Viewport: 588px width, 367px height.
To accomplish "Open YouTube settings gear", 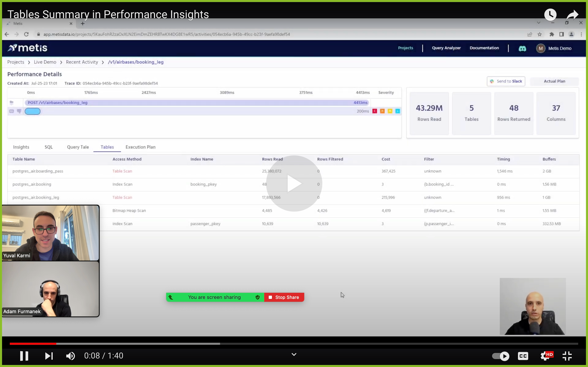I will coord(545,356).
